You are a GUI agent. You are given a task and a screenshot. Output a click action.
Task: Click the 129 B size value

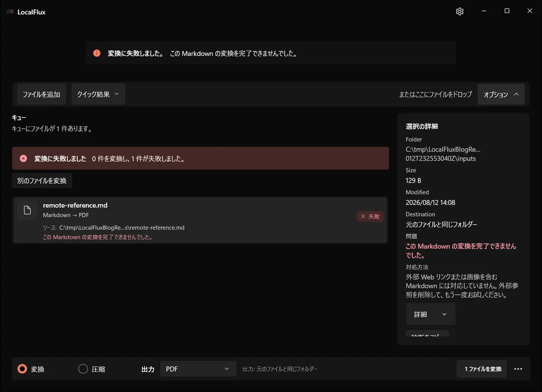(x=413, y=180)
